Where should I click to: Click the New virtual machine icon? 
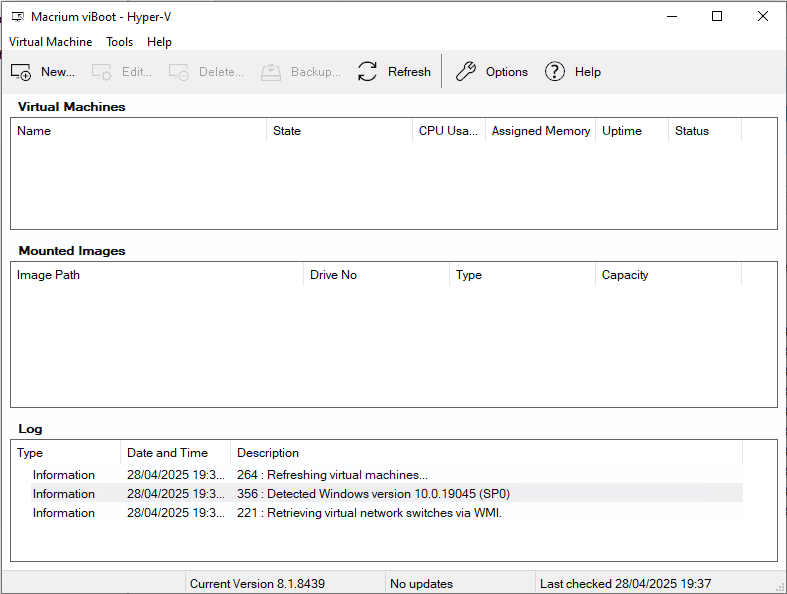pos(21,72)
